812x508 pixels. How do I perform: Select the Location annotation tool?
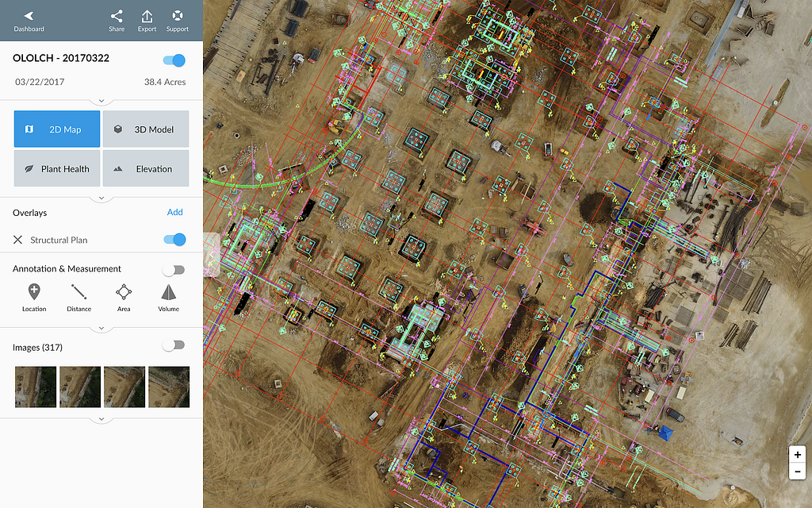point(34,298)
